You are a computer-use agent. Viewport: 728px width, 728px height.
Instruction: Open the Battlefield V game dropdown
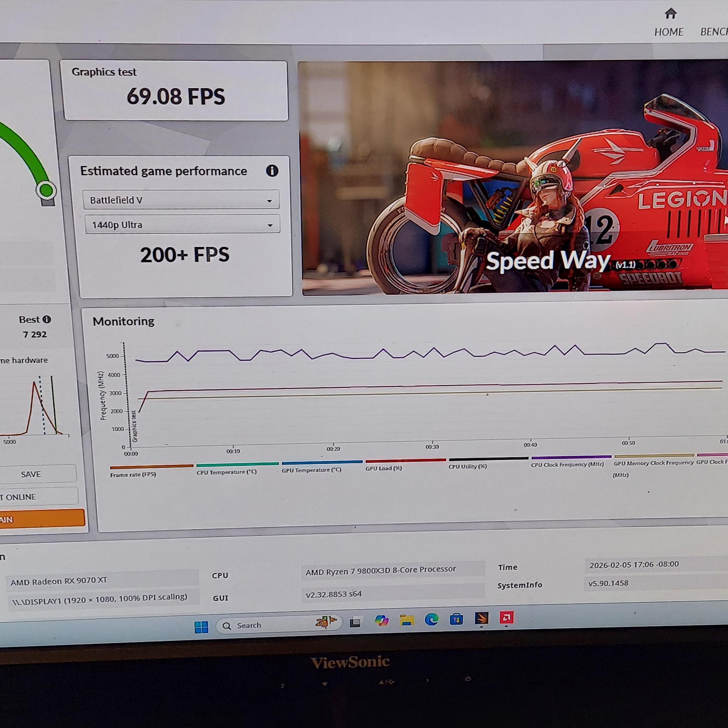181,200
